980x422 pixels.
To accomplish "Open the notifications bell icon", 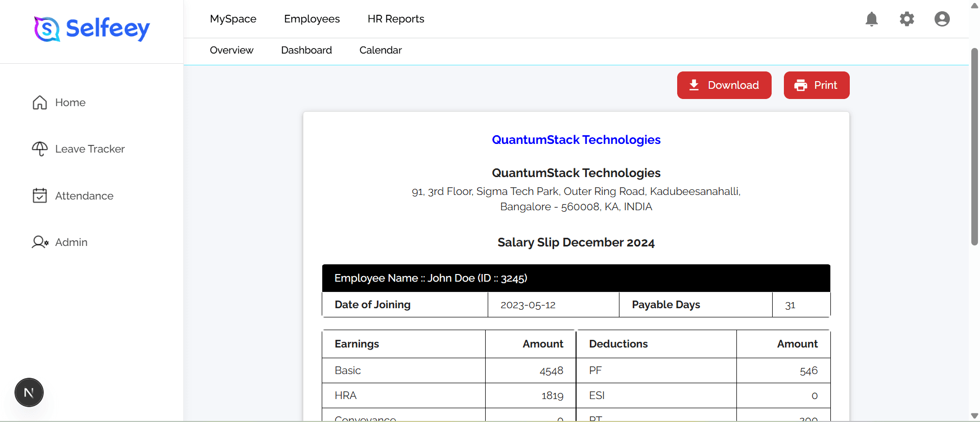I will pos(872,19).
